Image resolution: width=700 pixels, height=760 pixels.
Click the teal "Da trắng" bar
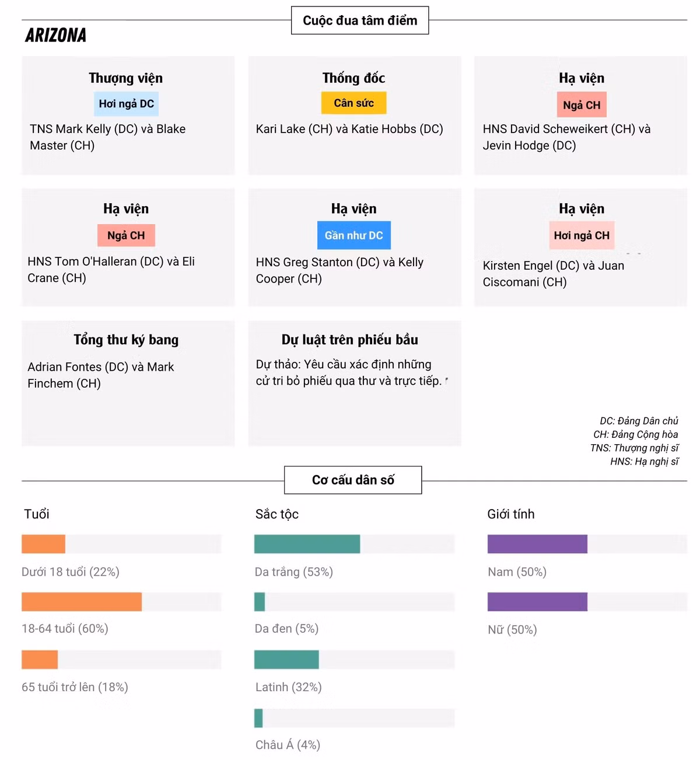[307, 544]
